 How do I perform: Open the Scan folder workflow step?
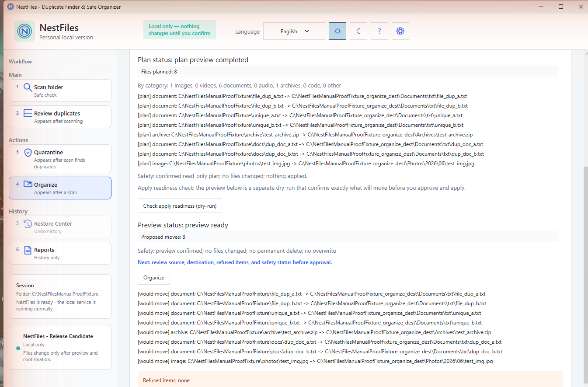(x=60, y=91)
